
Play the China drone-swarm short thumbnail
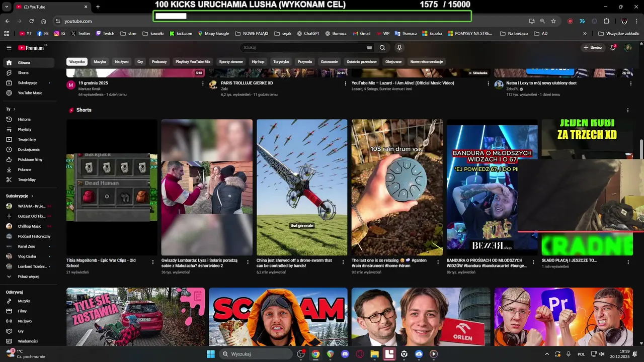(302, 188)
